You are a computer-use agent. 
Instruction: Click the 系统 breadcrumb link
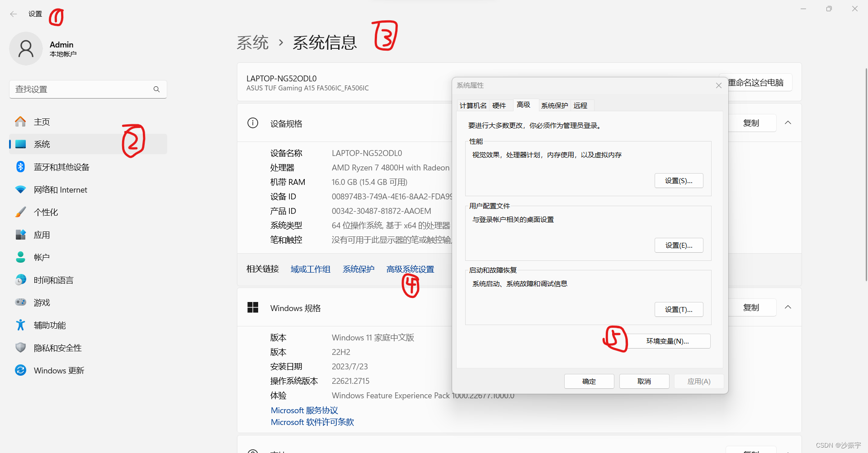[x=253, y=42]
